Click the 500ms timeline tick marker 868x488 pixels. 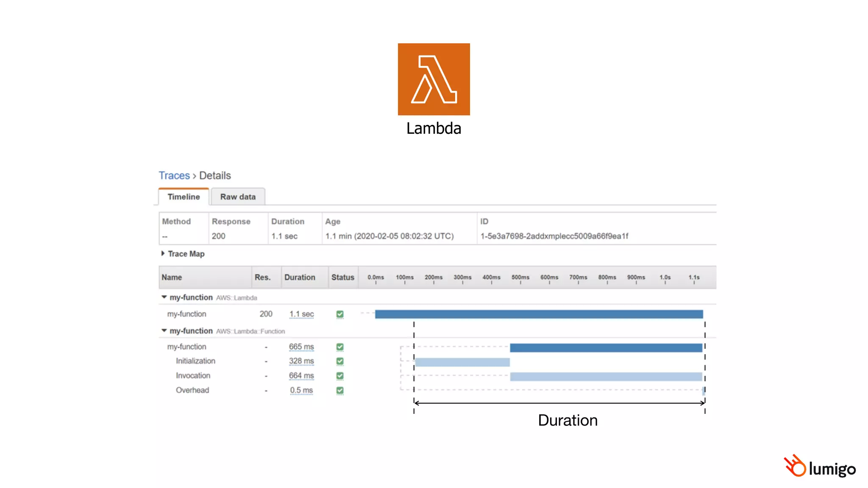coord(520,278)
